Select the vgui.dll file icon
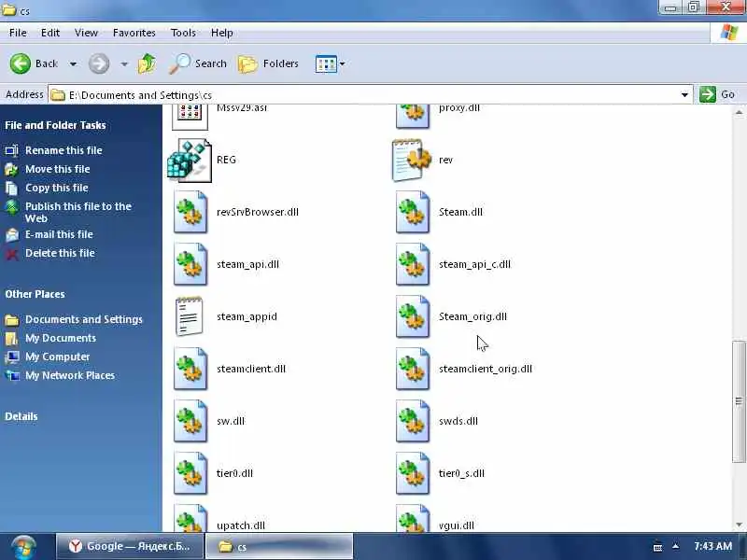The image size is (747, 560). pos(413,518)
